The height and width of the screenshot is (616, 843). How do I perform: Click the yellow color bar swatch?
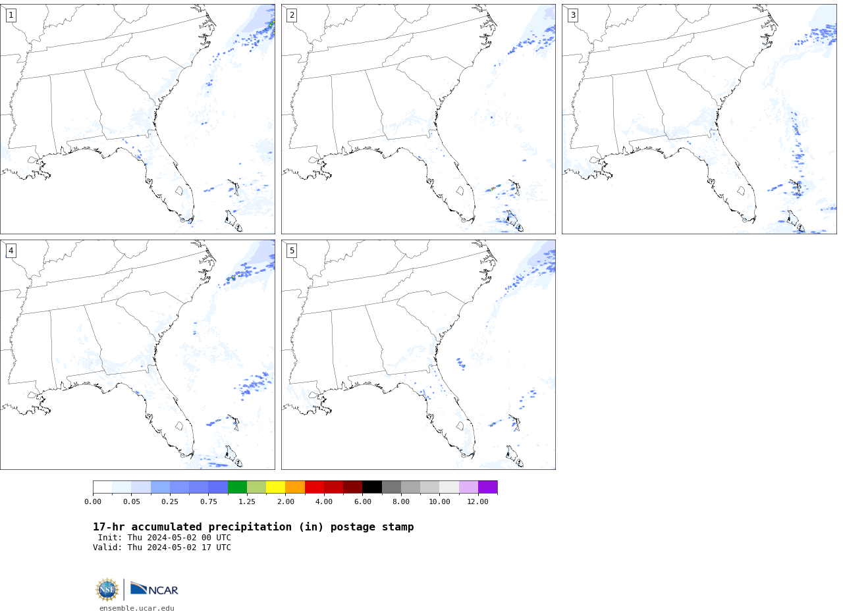point(276,487)
